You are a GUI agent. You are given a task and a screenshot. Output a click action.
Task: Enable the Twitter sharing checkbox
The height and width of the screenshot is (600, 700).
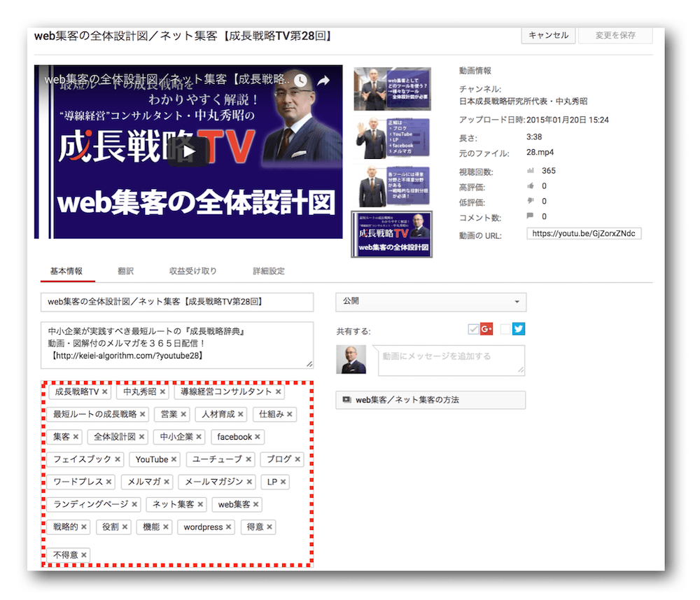point(505,328)
